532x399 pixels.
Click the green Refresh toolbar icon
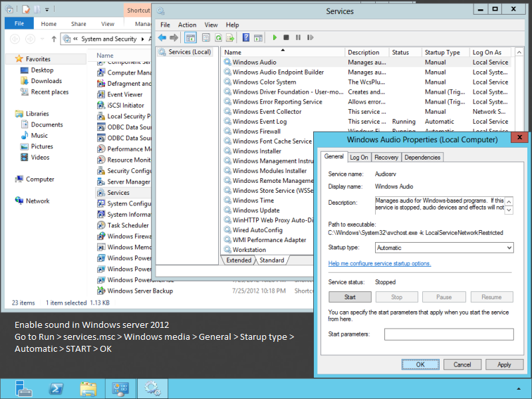tap(218, 38)
